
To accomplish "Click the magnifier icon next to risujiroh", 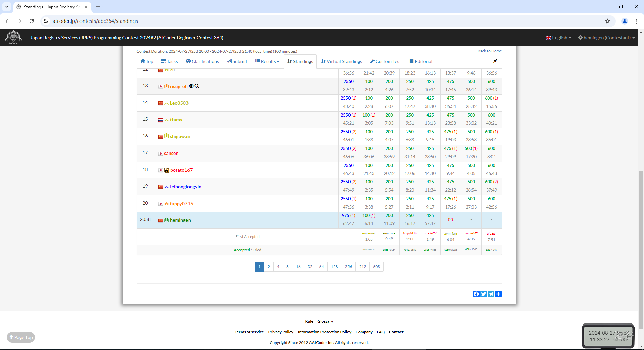I will pyautogui.click(x=197, y=86).
